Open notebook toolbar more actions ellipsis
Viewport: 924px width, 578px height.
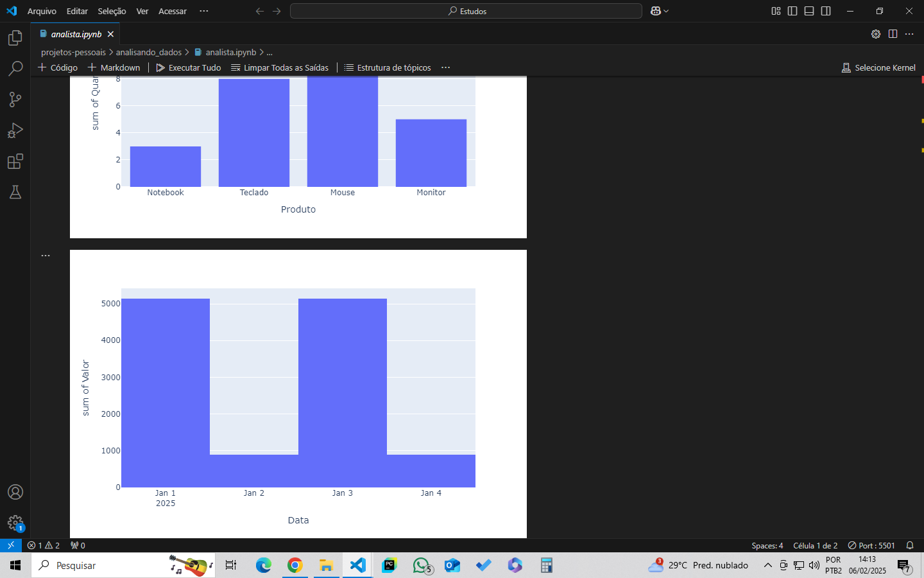click(446, 67)
